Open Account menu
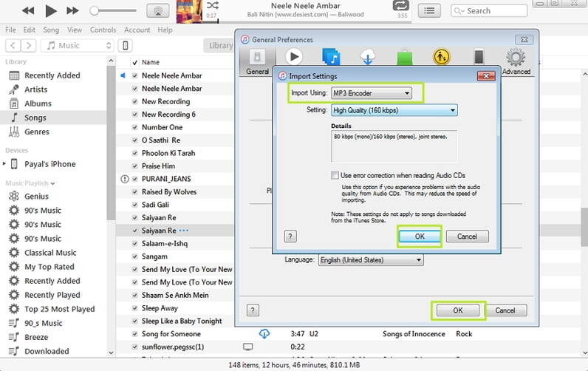The height and width of the screenshot is (371, 588). tap(137, 30)
